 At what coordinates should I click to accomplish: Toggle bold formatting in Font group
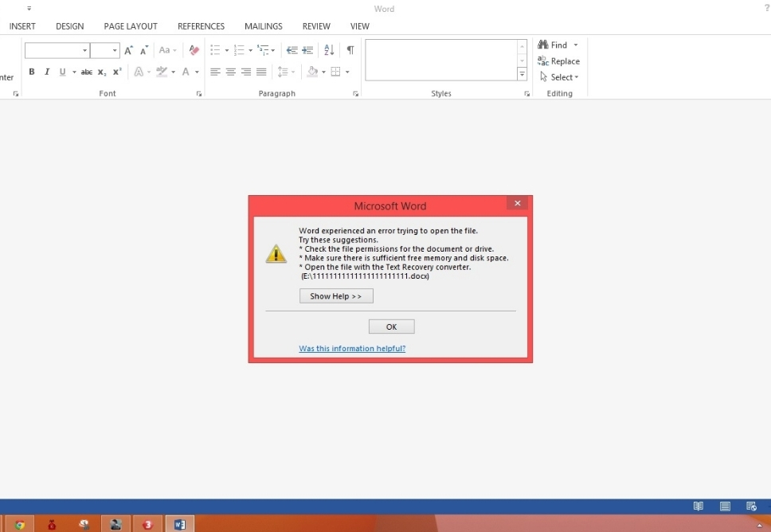(32, 72)
